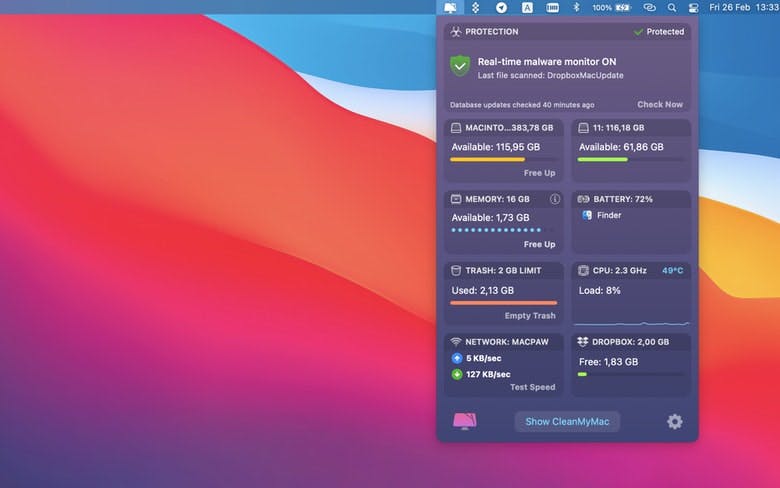Click 'Load: 8%' CPU text
This screenshot has width=780, height=488.
coord(599,291)
